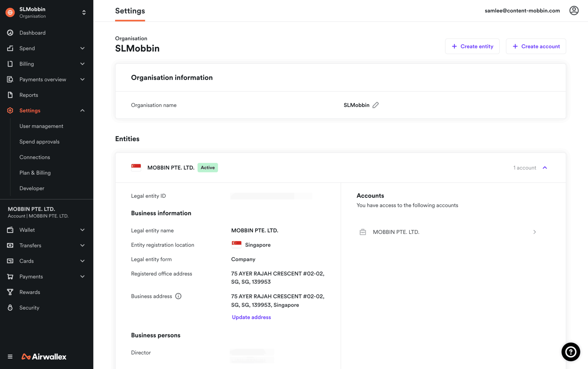Click the Business address info icon
Image resolution: width=588 pixels, height=369 pixels.
coord(178,296)
